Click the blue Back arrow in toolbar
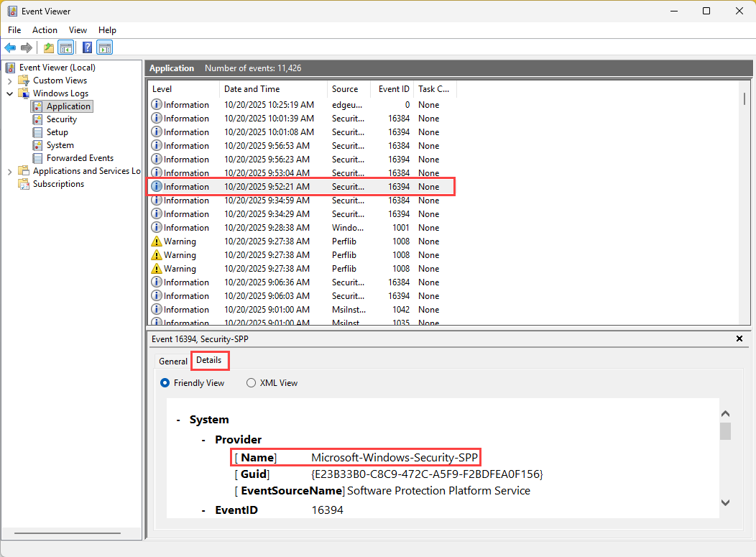The image size is (756, 557). [10, 48]
